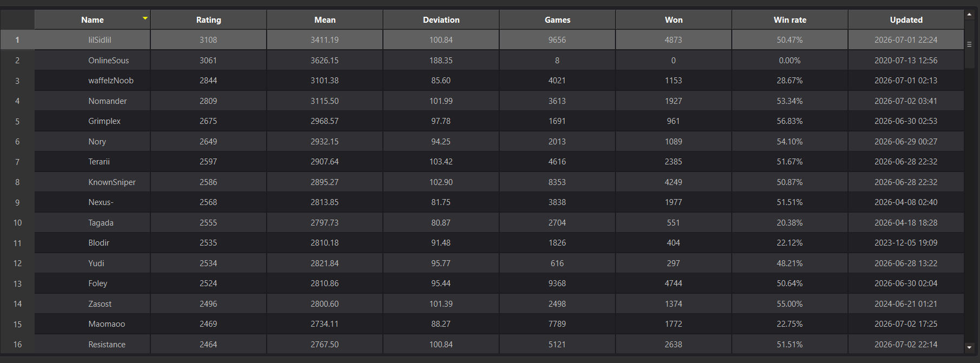Viewport: 980px width, 363px height.
Task: Select Grimplex's rating cell 2675
Action: (x=208, y=121)
